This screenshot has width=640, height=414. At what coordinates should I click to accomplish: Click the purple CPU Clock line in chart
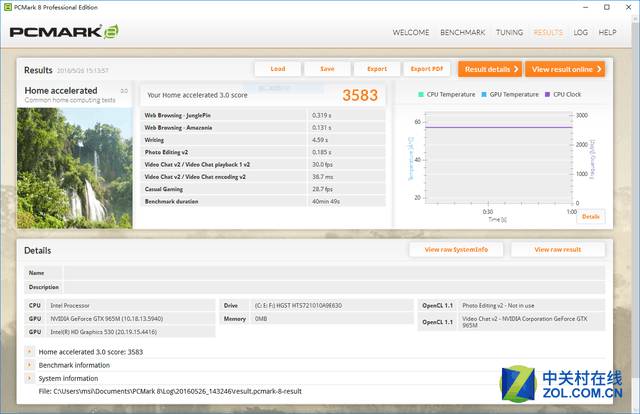coord(498,127)
